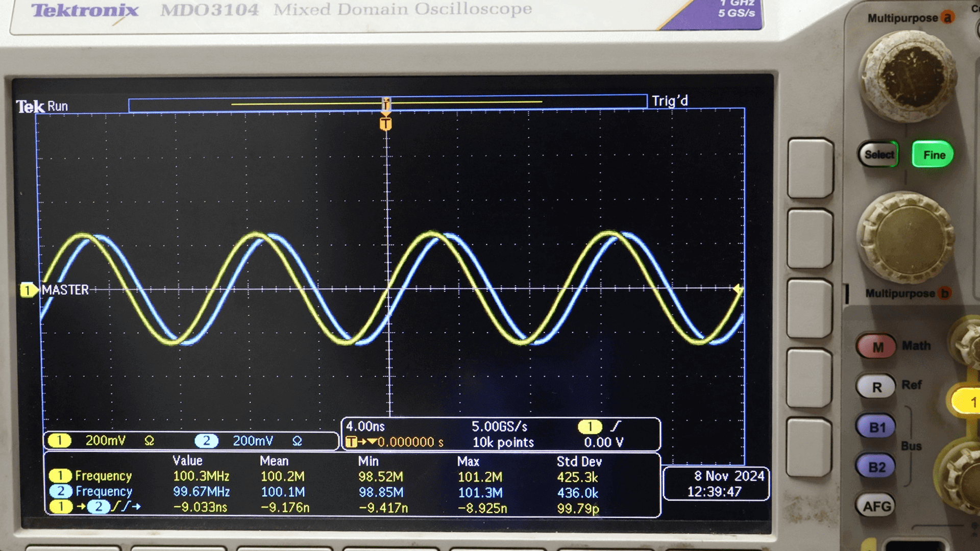Viewport: 980px width, 551px height.
Task: Open the 10k points record length setting
Action: [502, 442]
